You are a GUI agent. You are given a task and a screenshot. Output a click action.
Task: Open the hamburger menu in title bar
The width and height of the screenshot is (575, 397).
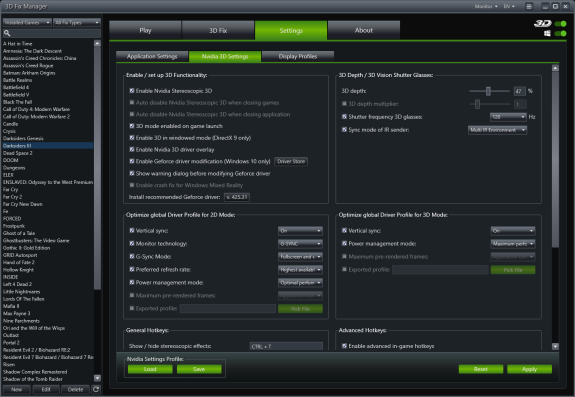click(529, 6)
